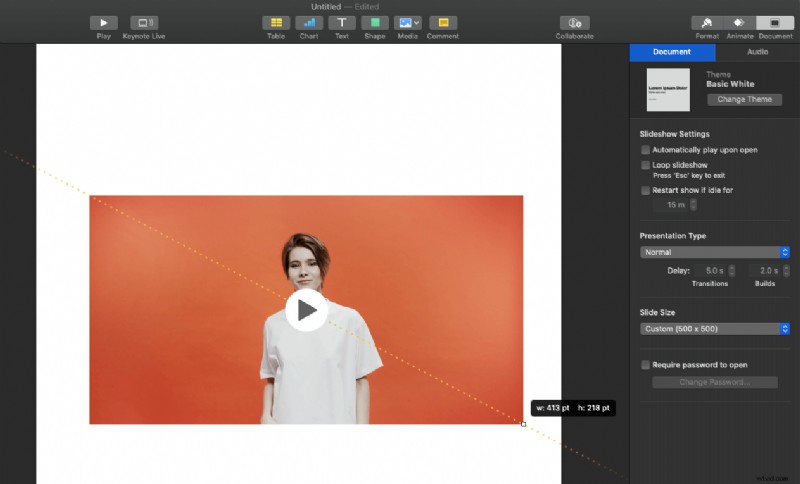The height and width of the screenshot is (484, 800).
Task: Click the idle time stepper arrows
Action: 693,205
